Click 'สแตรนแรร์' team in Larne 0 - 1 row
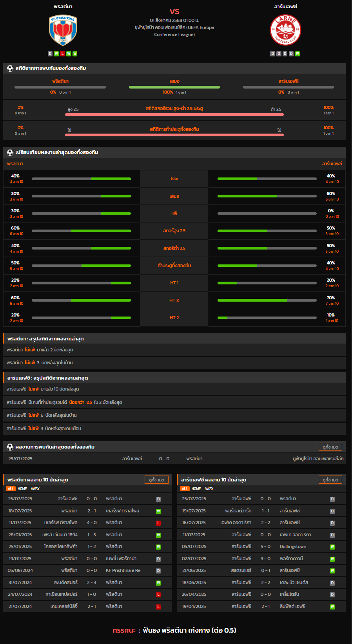The height and width of the screenshot is (644, 352). 241,571
